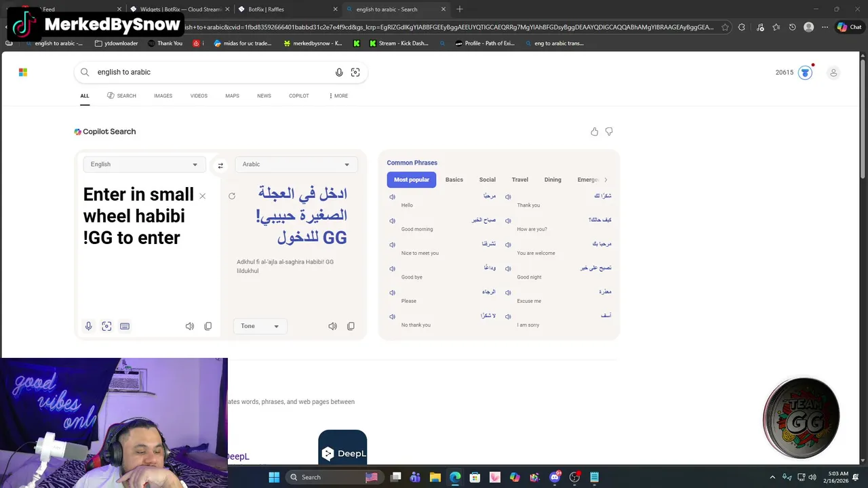
Task: Switch to the Maps tab
Action: coord(232,96)
